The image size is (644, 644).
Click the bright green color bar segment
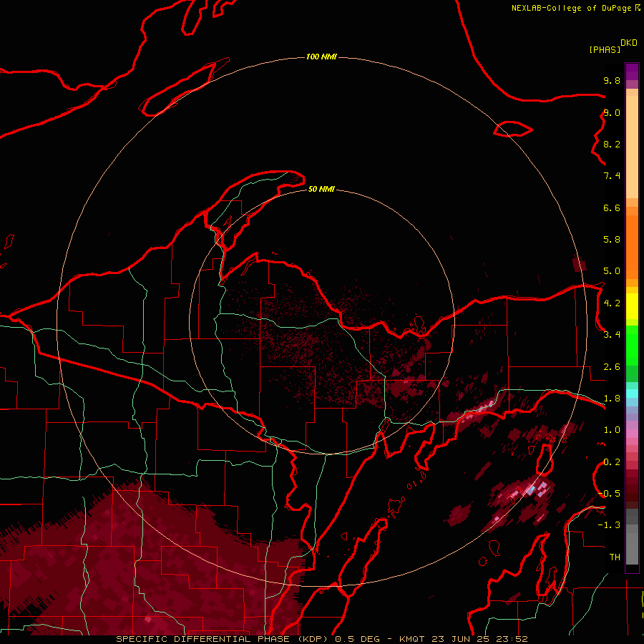tap(632, 346)
